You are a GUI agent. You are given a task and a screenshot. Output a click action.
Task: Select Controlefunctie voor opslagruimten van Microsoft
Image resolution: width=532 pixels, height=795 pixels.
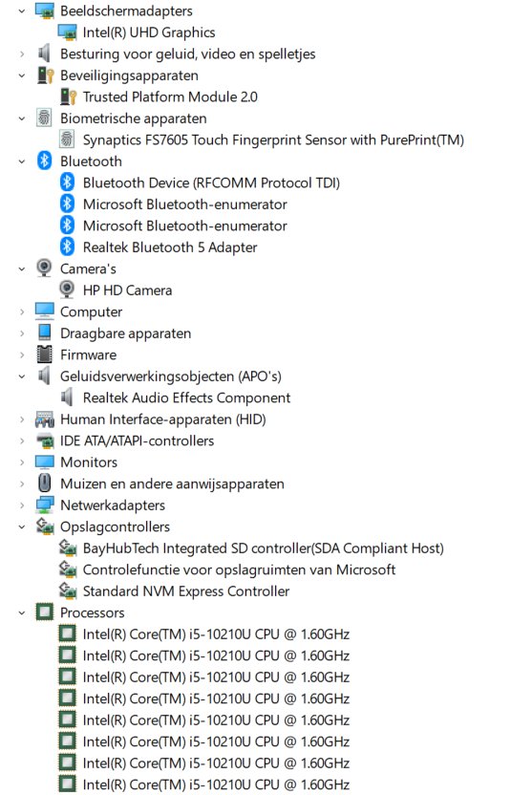tap(239, 569)
